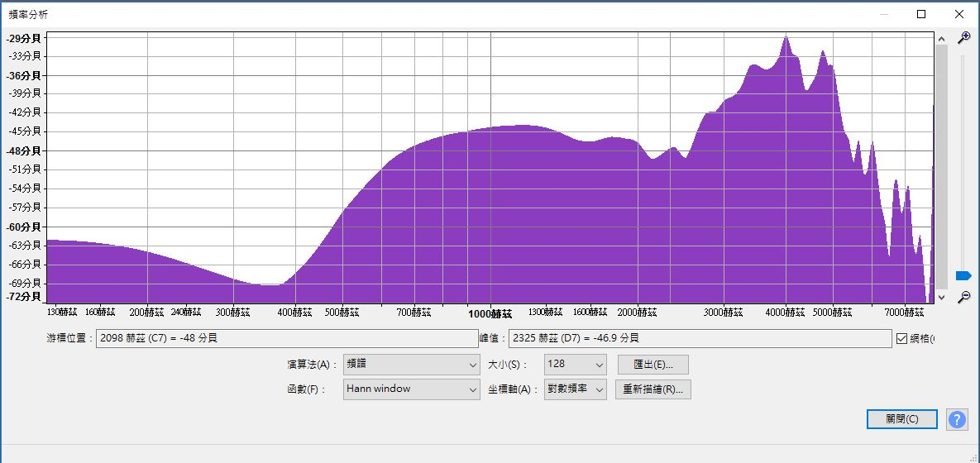Toggle the 網格 grid checkbox
Viewport: 980px width, 463px height.
point(902,338)
